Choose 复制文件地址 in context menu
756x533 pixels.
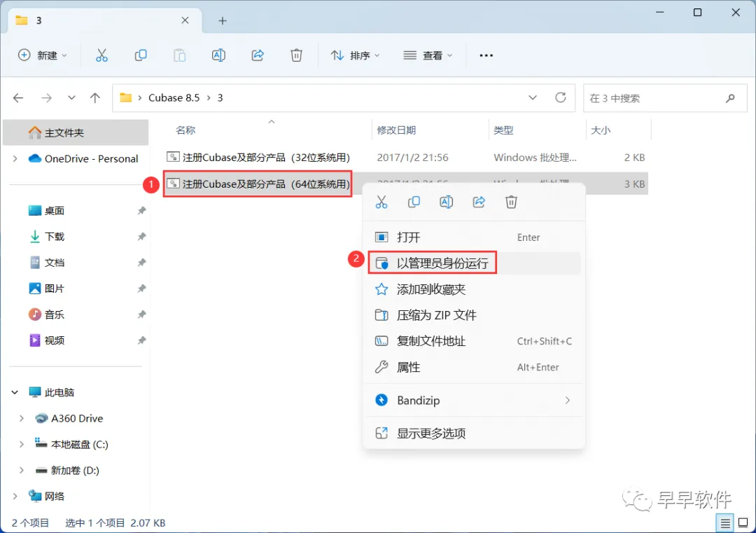click(474, 342)
